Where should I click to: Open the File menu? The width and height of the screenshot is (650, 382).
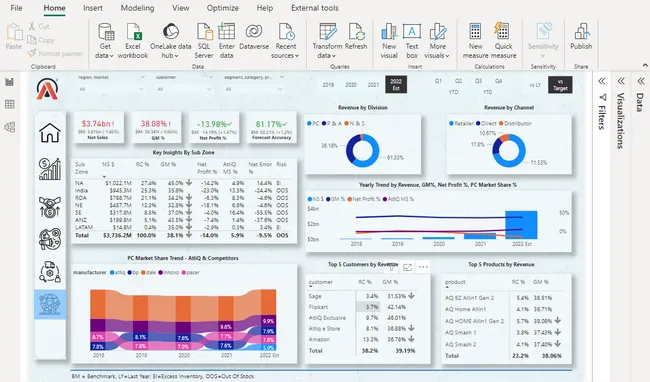(x=16, y=8)
